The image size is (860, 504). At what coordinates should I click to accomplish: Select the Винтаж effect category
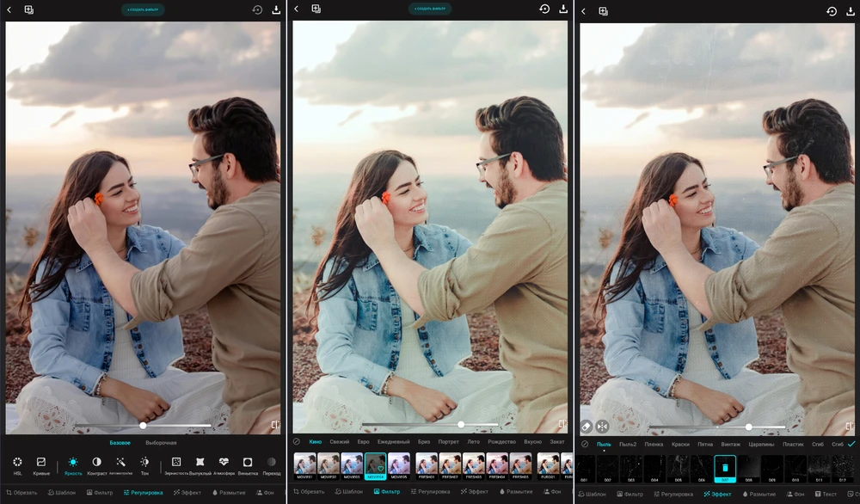730,444
